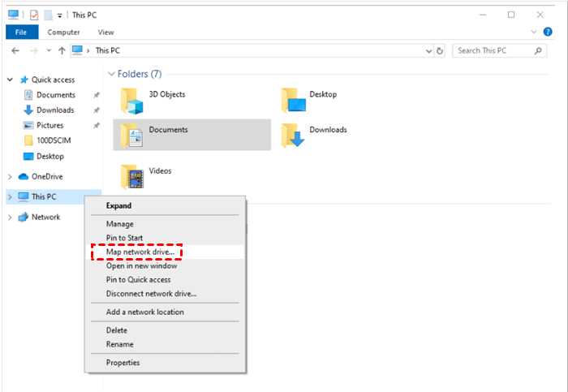Expand the This PC tree node
Screen dimensions: 568x392
coord(10,197)
